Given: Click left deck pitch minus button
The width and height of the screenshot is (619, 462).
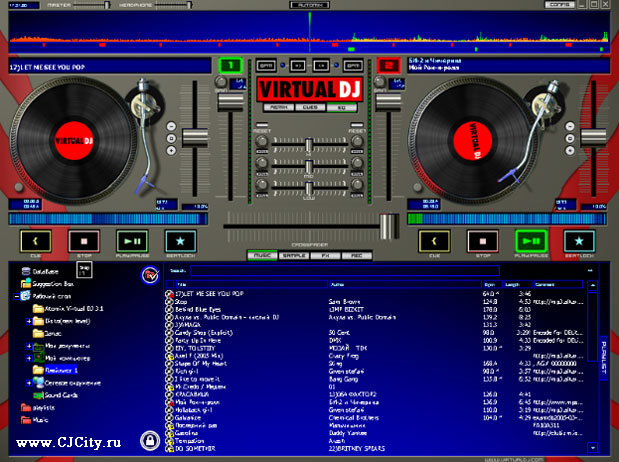Looking at the screenshot, I should 171,126.
